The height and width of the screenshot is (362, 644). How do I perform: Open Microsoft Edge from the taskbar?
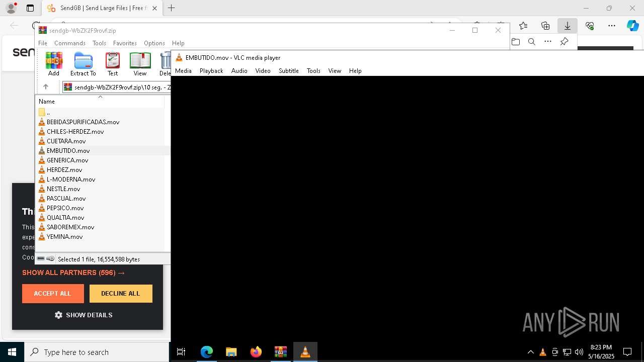207,352
